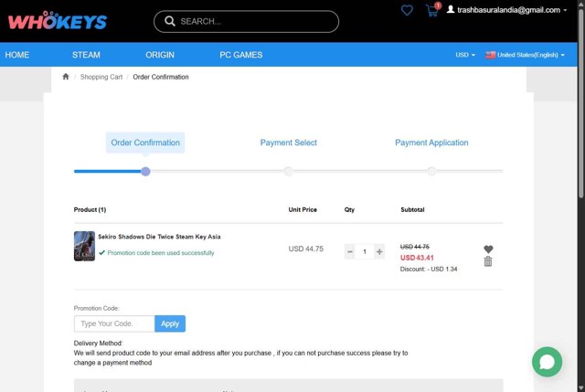Click the Qty column header
585x392 pixels.
tap(349, 209)
